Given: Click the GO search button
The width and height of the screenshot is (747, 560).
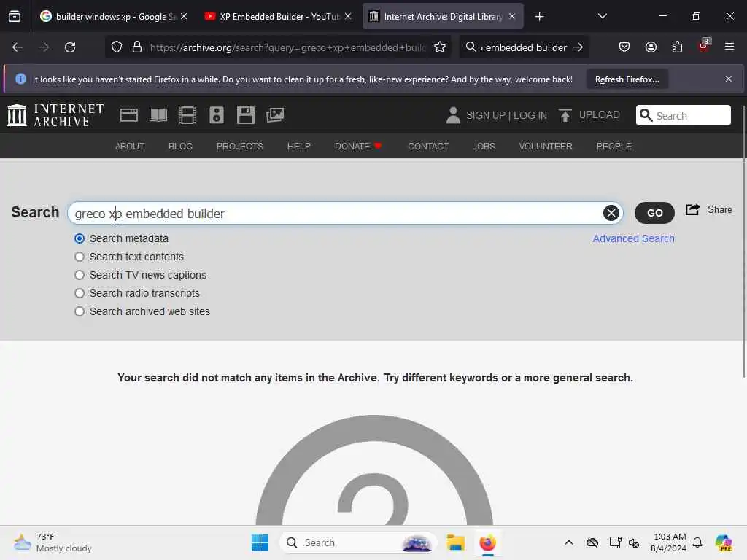Looking at the screenshot, I should click(654, 213).
